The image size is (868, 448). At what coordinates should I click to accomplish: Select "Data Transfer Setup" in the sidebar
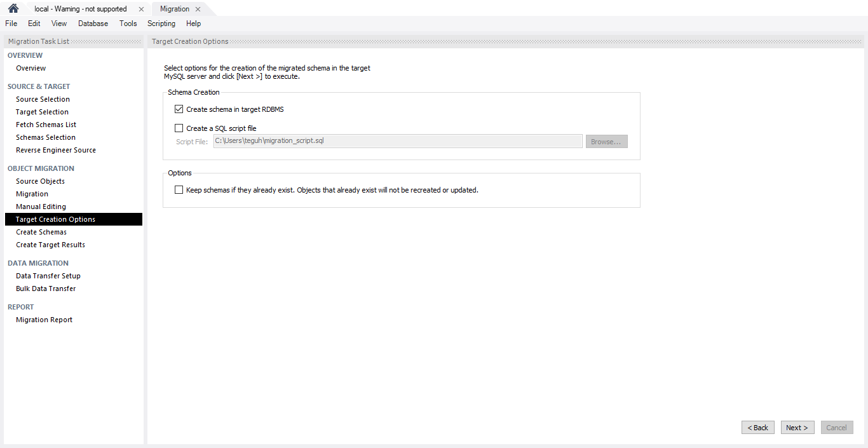pos(48,276)
